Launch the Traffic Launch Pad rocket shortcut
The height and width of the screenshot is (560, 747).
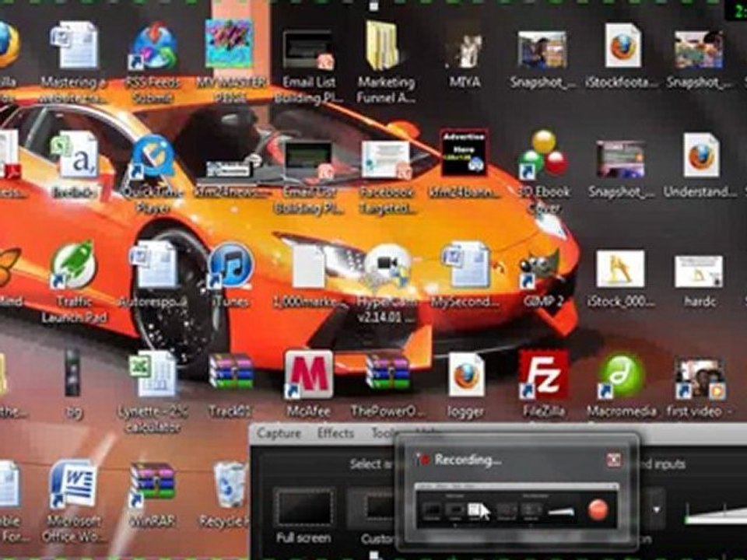point(74,264)
